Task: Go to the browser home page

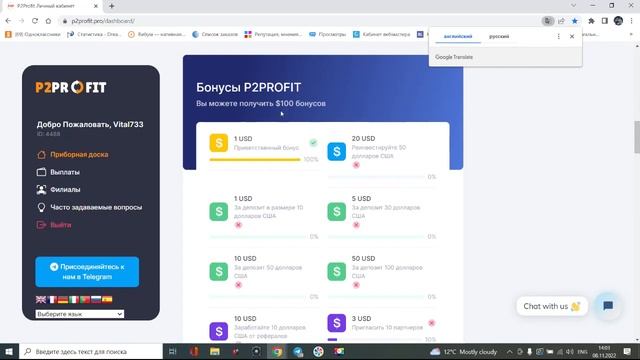Action: pos(48,21)
